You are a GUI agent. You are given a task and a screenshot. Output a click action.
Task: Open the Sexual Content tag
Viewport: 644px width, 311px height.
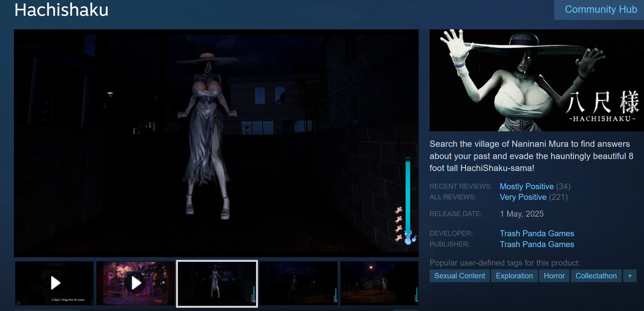460,276
